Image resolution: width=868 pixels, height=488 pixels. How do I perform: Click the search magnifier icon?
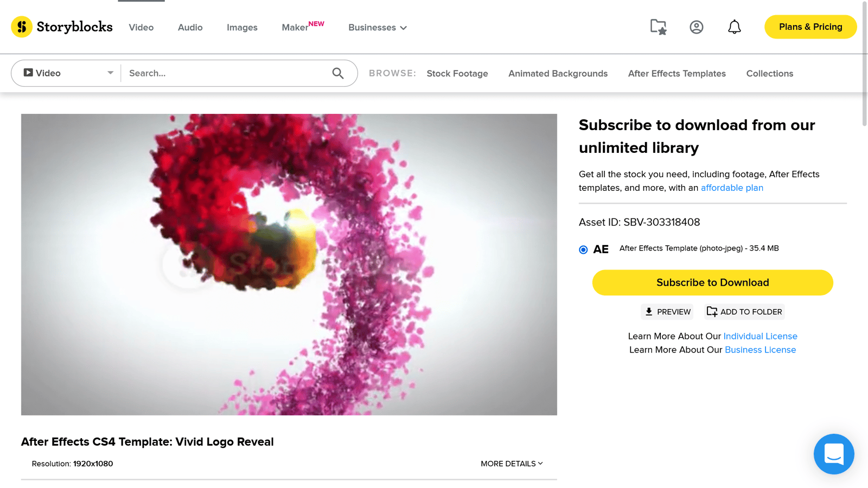pos(338,73)
